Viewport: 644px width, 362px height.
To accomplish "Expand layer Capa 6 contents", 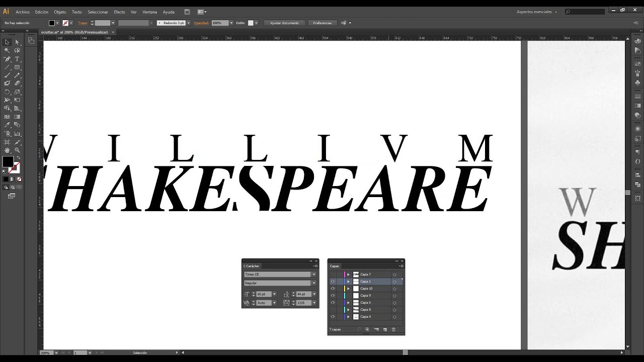I will 348,303.
